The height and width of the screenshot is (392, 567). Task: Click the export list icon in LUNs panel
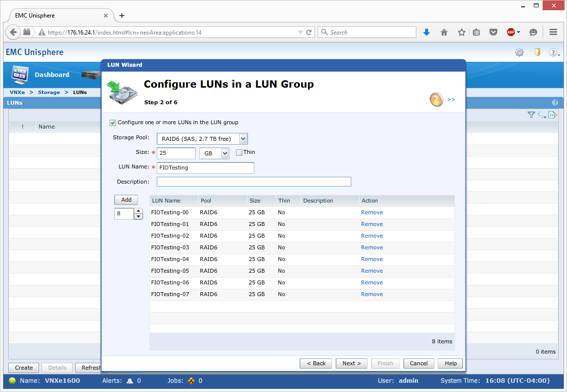552,115
